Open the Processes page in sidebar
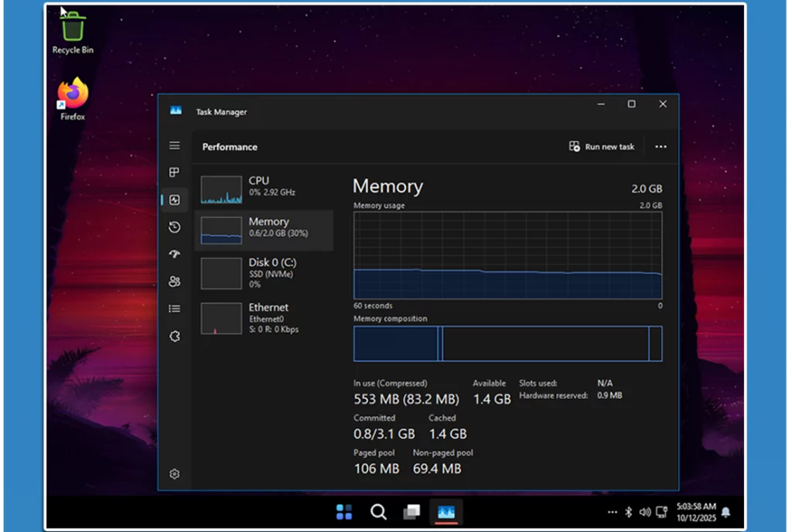 175,172
